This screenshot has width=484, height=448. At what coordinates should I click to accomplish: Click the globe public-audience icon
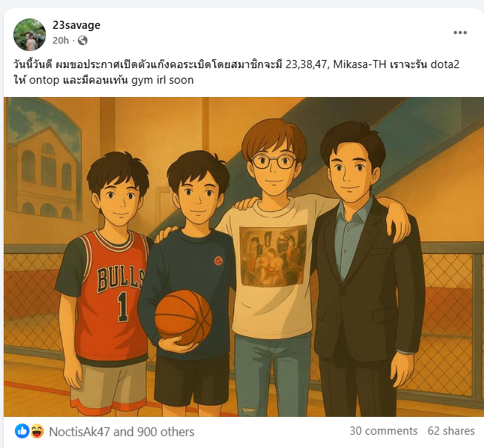[x=82, y=41]
